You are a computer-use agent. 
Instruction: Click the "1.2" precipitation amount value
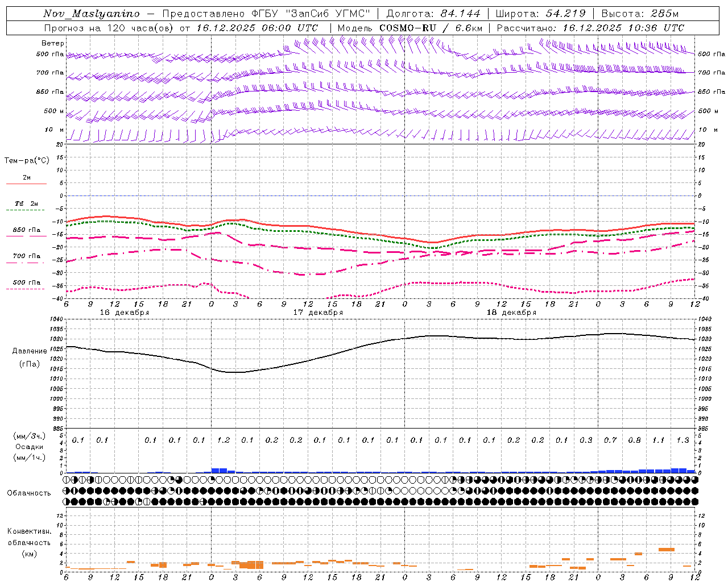pyautogui.click(x=224, y=440)
